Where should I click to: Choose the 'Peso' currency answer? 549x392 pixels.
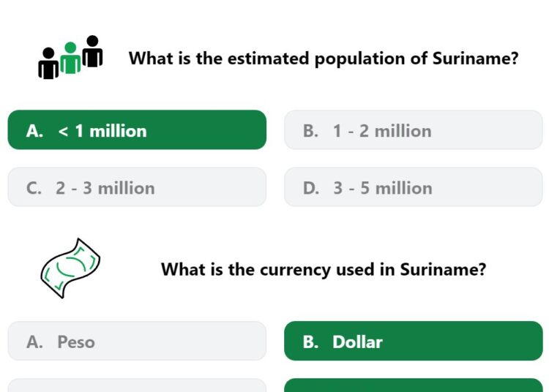click(137, 341)
